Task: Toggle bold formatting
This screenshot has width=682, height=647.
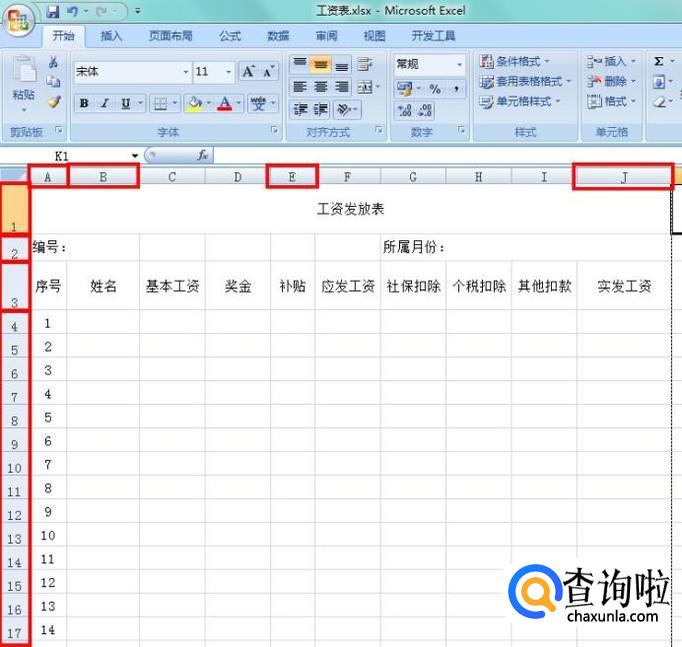Action: (x=84, y=103)
